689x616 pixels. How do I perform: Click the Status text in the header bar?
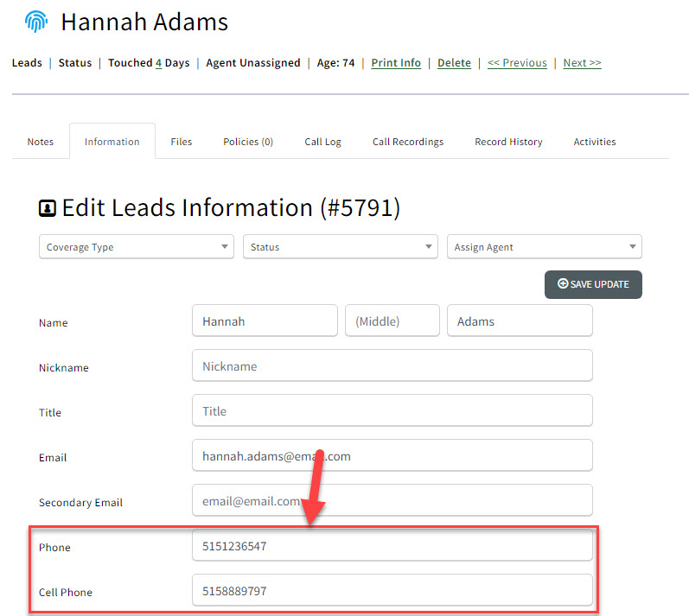pos(75,63)
